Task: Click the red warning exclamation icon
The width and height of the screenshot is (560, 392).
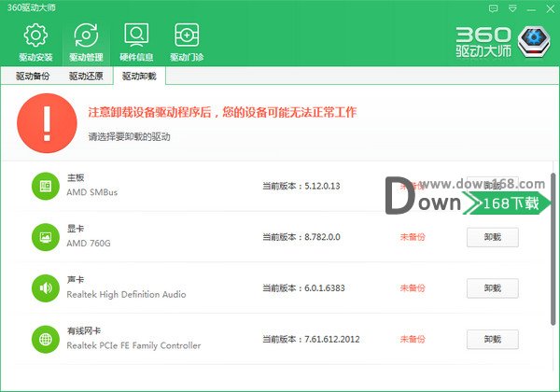Action: [47, 123]
